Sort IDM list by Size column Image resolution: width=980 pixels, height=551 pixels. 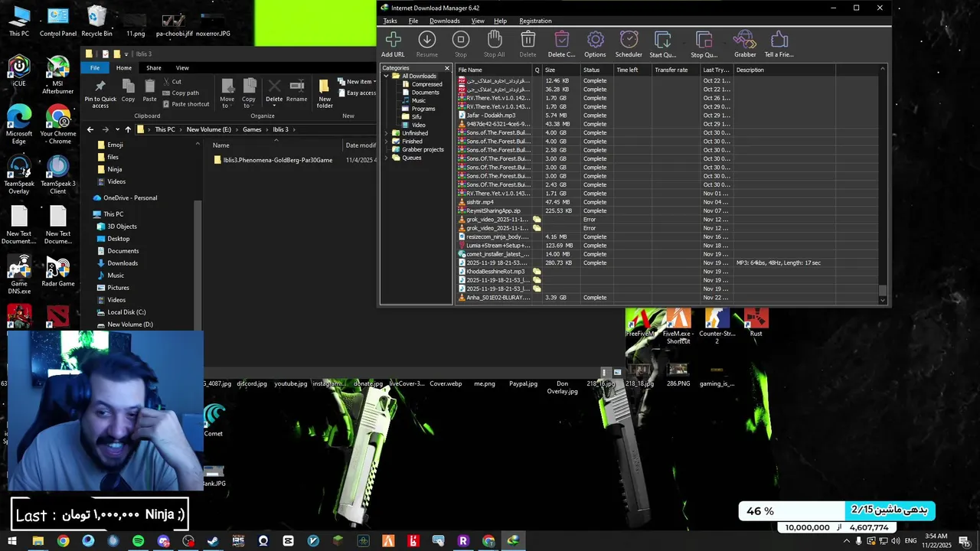[x=562, y=70]
